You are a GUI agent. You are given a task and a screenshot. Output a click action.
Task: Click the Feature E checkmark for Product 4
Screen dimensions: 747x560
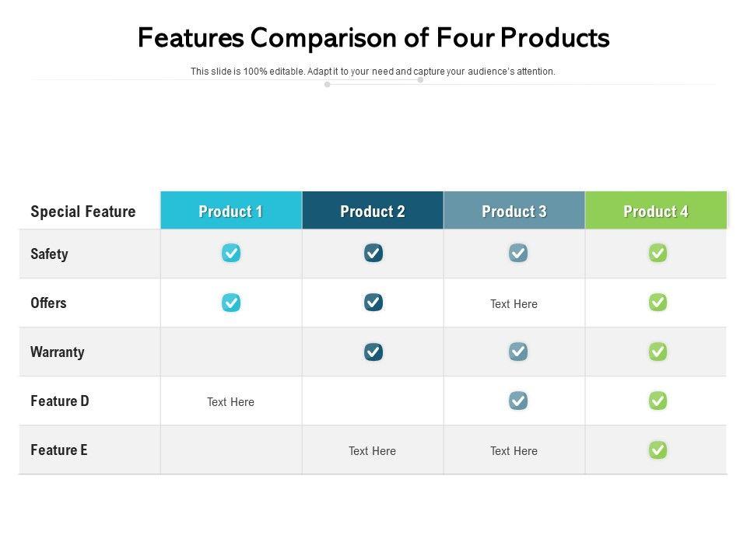coord(658,450)
